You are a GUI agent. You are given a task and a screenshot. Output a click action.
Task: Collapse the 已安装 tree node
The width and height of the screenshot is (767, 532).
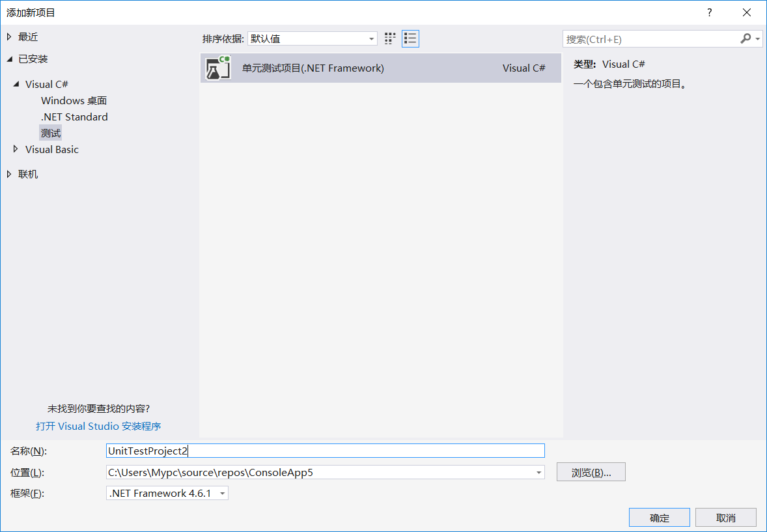(9, 59)
